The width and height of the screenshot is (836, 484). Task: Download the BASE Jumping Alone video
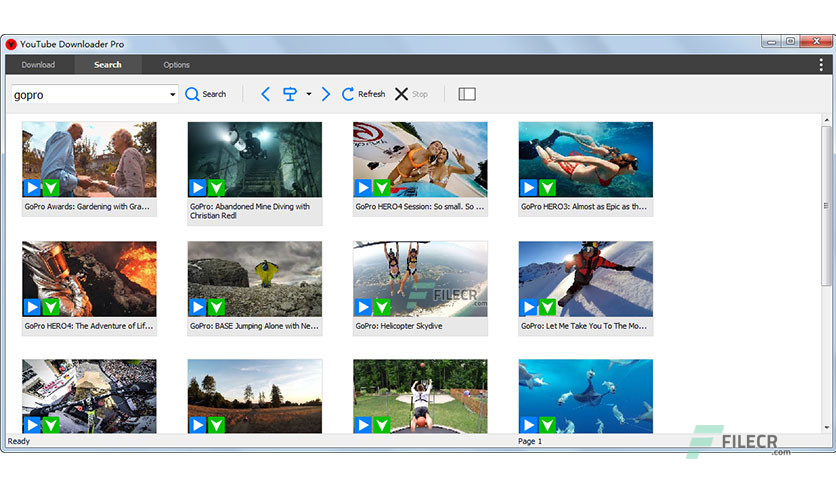click(216, 307)
